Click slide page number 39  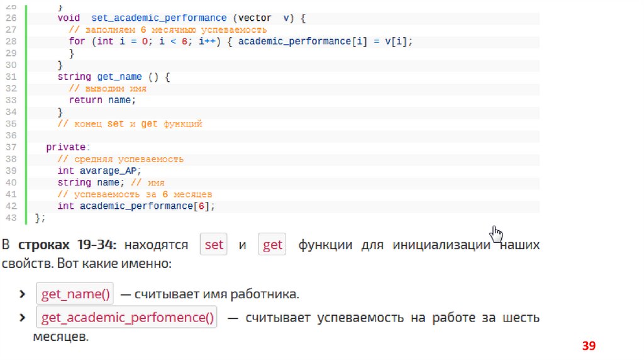589,346
